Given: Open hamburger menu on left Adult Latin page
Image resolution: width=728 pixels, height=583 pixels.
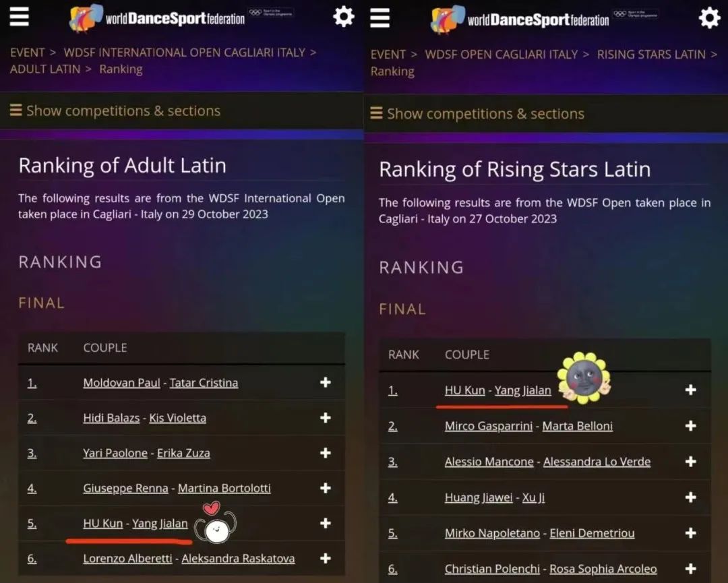Looking at the screenshot, I should pos(20,16).
